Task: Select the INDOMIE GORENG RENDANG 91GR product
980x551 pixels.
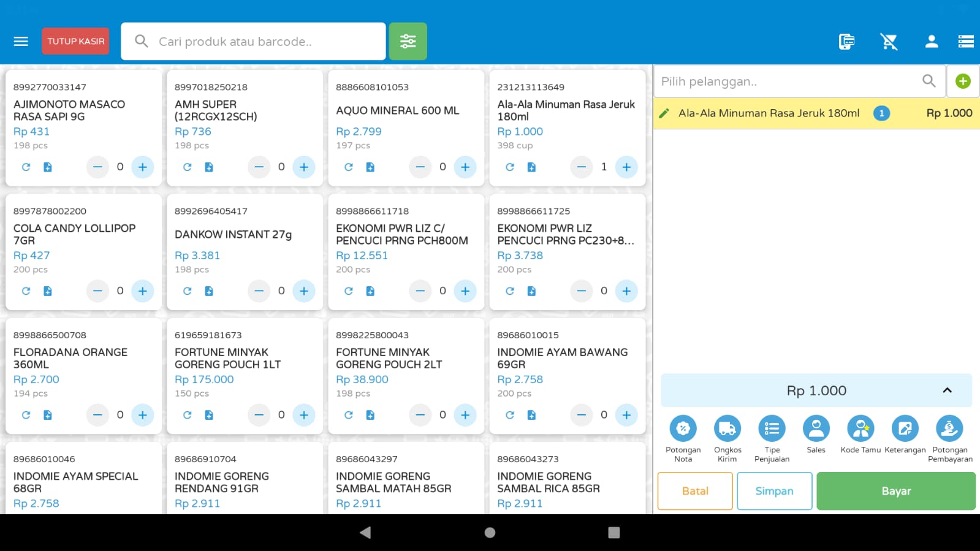Action: pos(245,479)
